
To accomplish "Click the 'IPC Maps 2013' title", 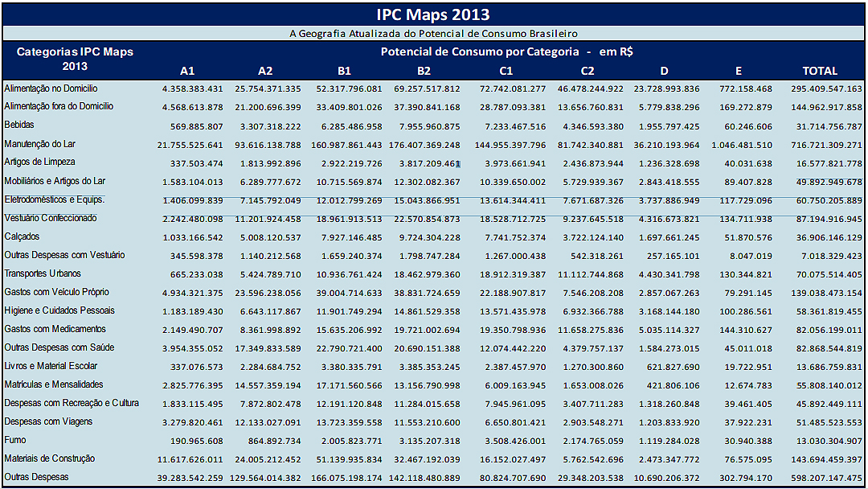I will 433,14.
